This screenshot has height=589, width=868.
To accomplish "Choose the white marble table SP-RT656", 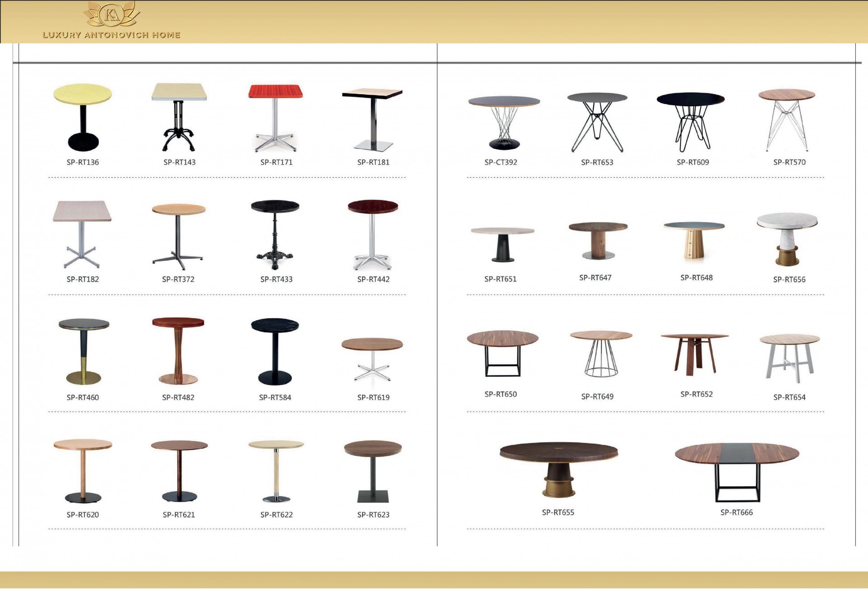I will click(x=787, y=239).
